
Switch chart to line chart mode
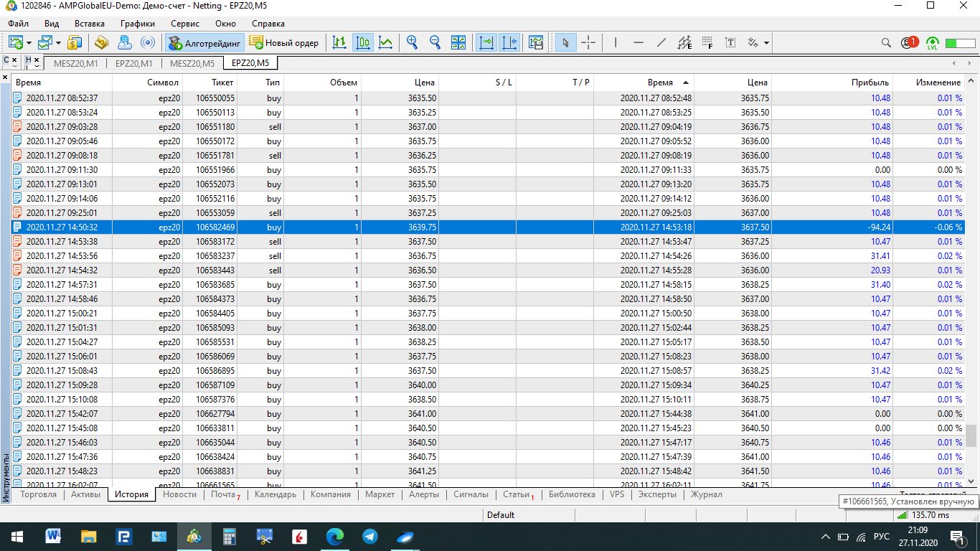(x=386, y=42)
